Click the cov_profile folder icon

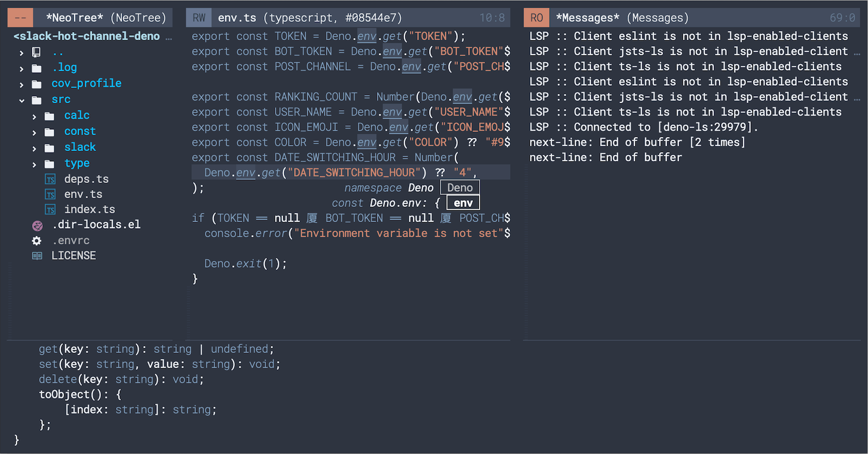coord(36,84)
